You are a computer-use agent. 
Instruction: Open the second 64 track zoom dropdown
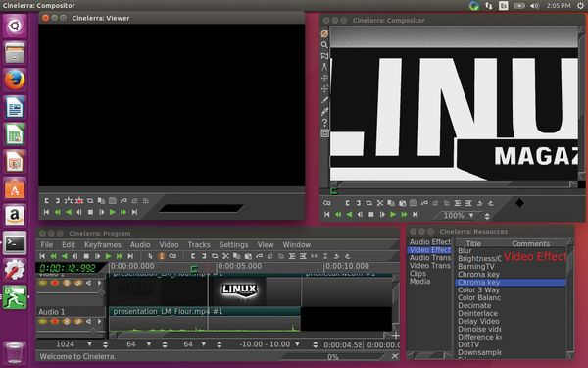[203, 344]
